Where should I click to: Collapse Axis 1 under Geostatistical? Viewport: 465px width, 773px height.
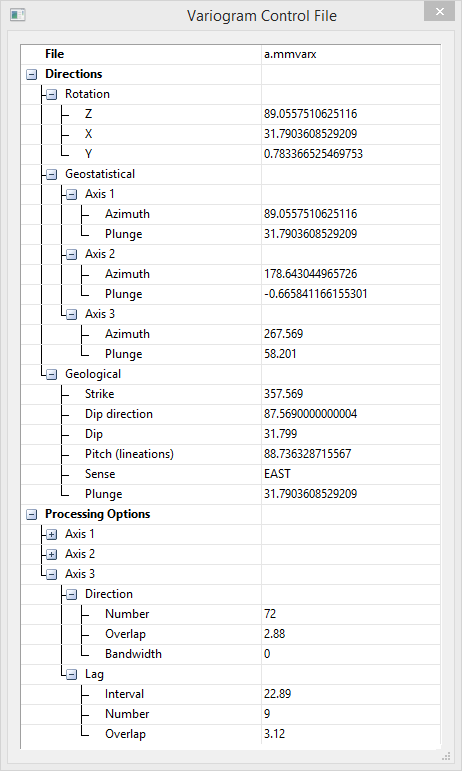(x=72, y=194)
